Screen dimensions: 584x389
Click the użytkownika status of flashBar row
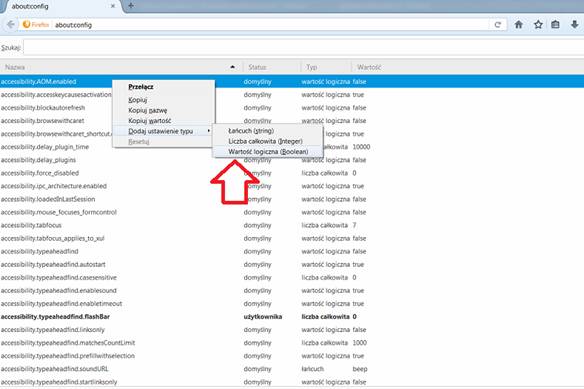pos(263,316)
